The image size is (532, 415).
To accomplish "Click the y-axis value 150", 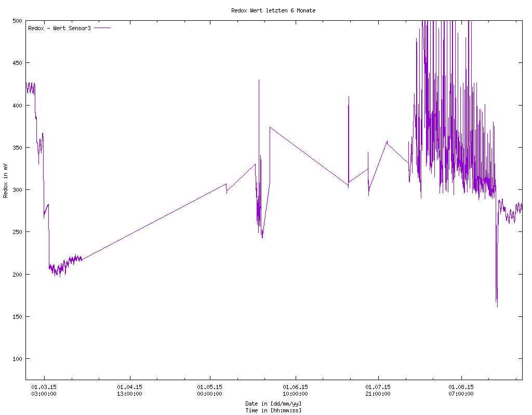I will click(x=17, y=317).
